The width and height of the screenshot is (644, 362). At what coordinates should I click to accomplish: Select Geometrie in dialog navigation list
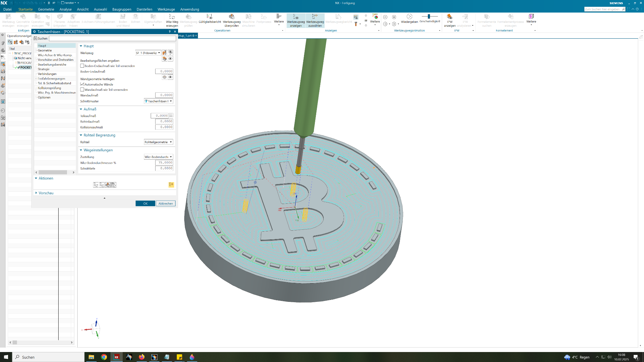[x=45, y=50]
